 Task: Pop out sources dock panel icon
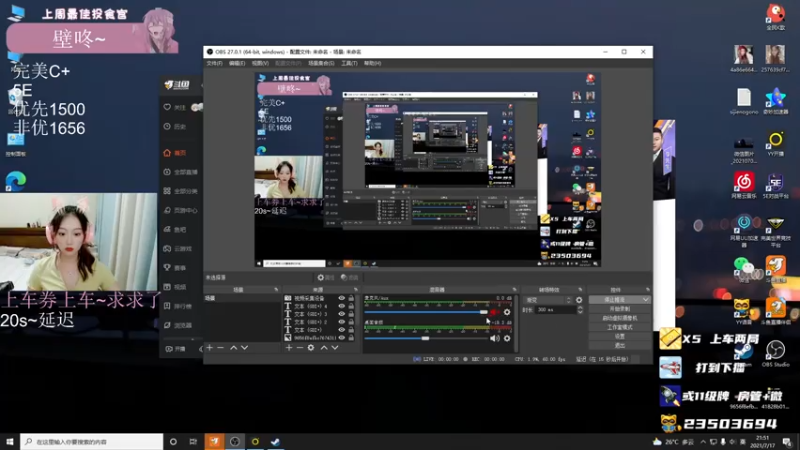(356, 289)
